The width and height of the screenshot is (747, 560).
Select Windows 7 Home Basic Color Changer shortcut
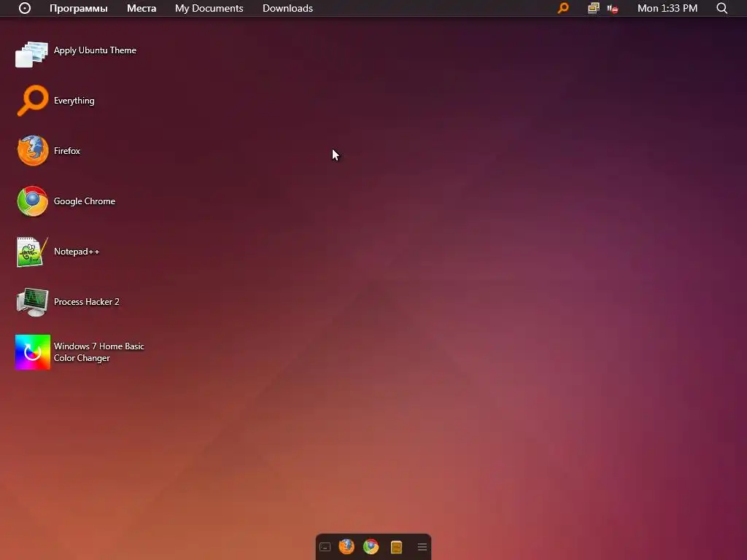[80, 352]
